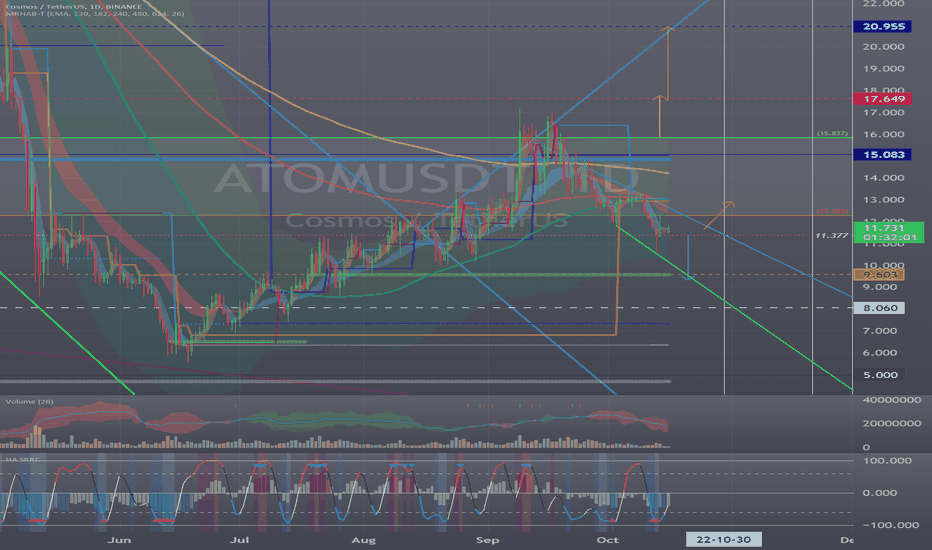Click 22.000 on the price axis

[884, 4]
